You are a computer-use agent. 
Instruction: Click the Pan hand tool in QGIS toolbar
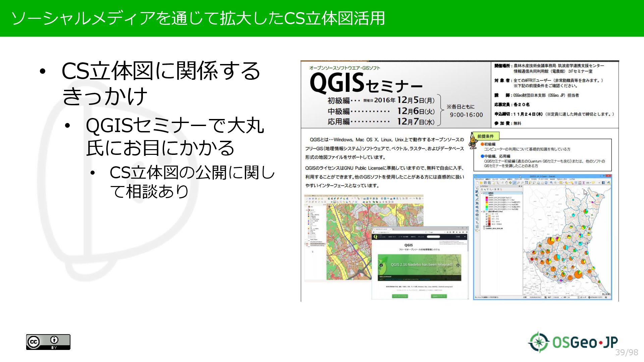point(506,183)
